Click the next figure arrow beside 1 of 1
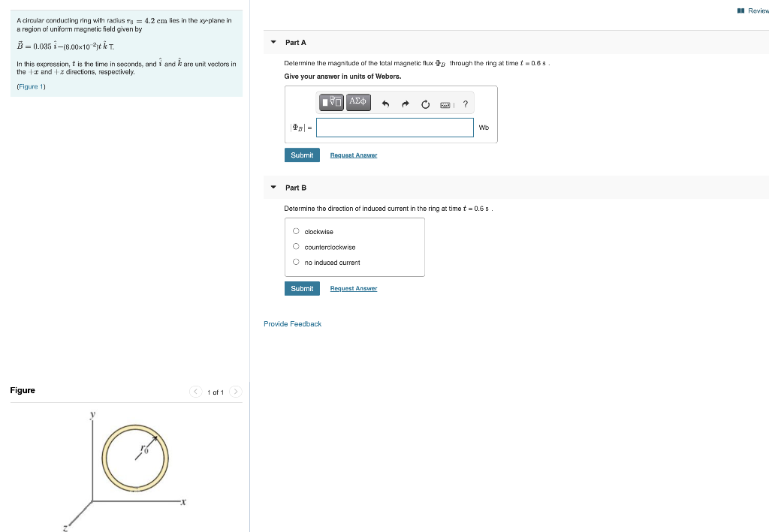Screen dimensions: 769x532 point(236,392)
